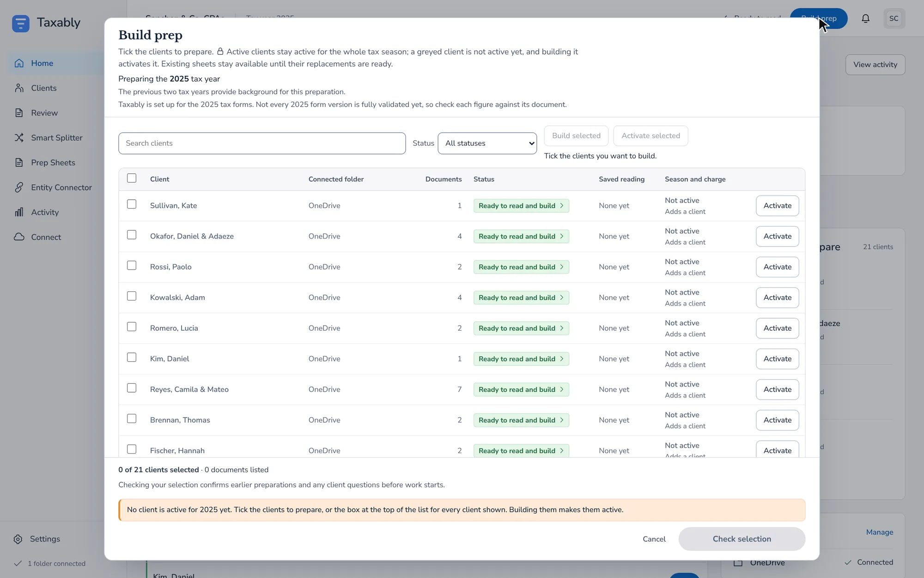Tick the select-all clients checkbox in header
Image resolution: width=924 pixels, height=578 pixels.
[132, 178]
